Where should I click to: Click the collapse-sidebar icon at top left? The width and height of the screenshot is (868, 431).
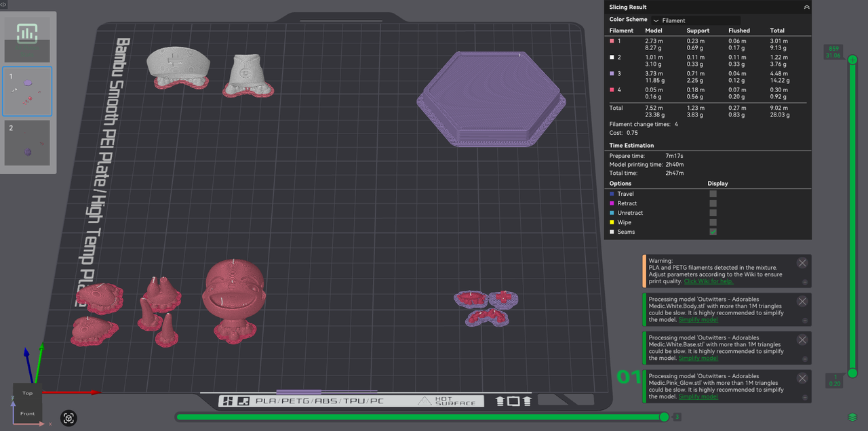click(x=3, y=5)
